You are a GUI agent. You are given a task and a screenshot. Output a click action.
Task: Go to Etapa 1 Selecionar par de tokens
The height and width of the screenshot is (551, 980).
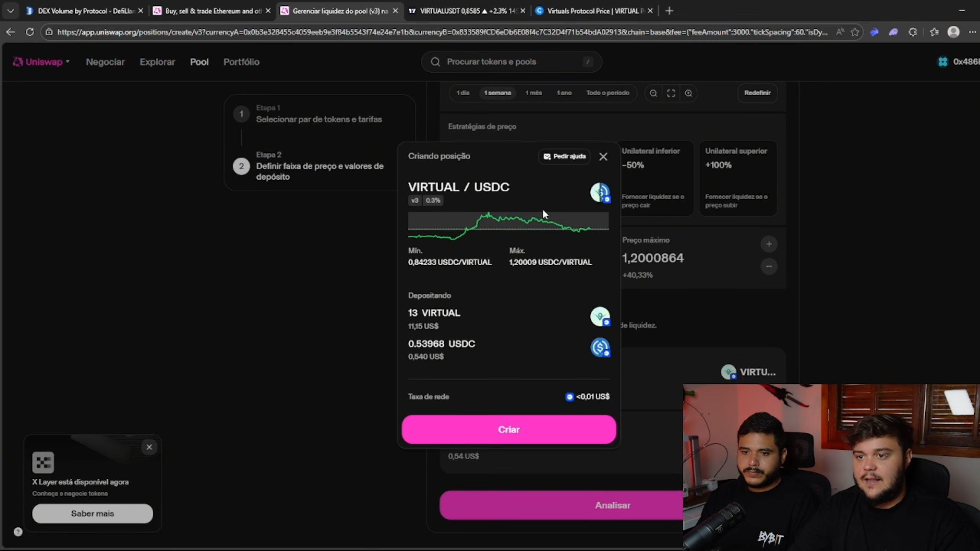(x=318, y=114)
